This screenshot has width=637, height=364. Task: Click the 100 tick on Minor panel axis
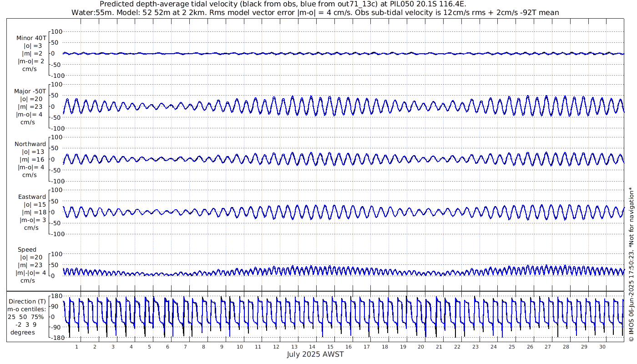click(56, 31)
